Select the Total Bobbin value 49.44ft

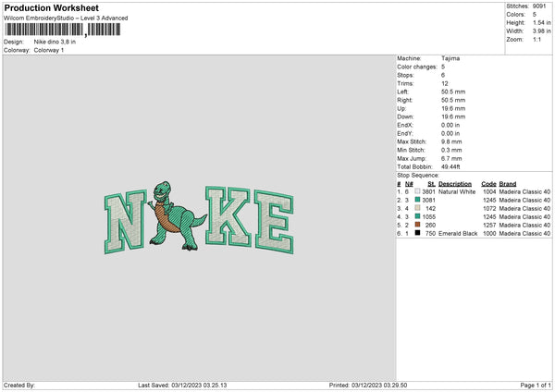450,167
